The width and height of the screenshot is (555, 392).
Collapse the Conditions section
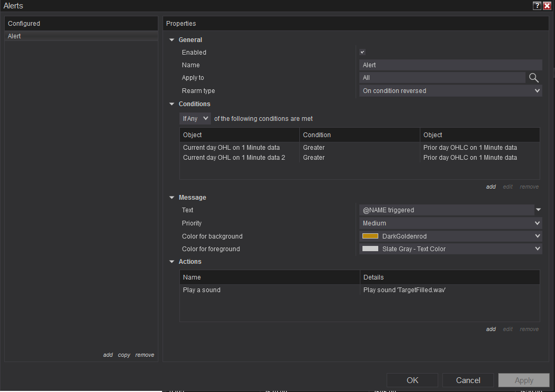point(172,104)
